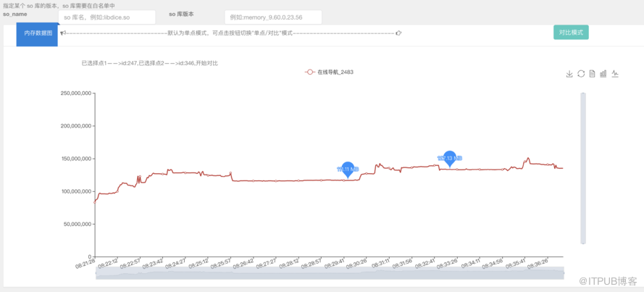Click the so_name input field
644x292 pixels.
[106, 17]
